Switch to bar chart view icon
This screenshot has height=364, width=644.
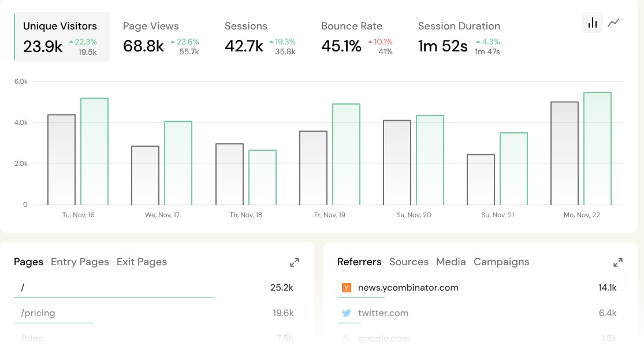[x=592, y=23]
